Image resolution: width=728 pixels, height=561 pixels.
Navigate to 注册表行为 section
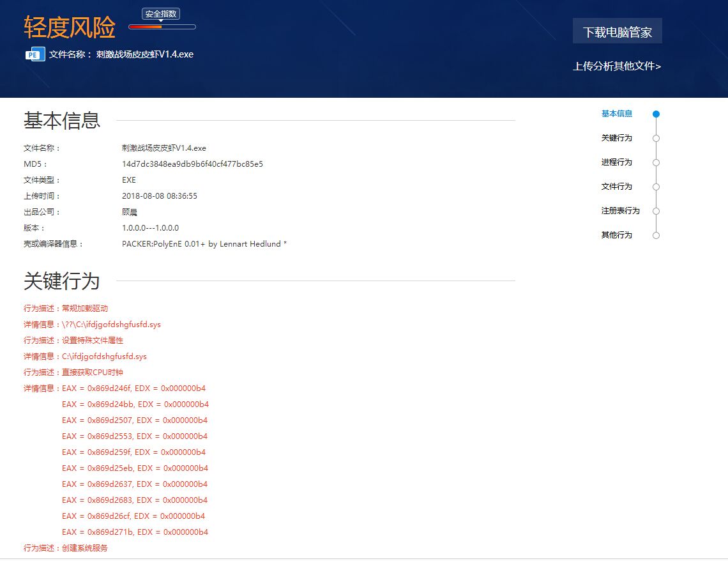click(620, 211)
